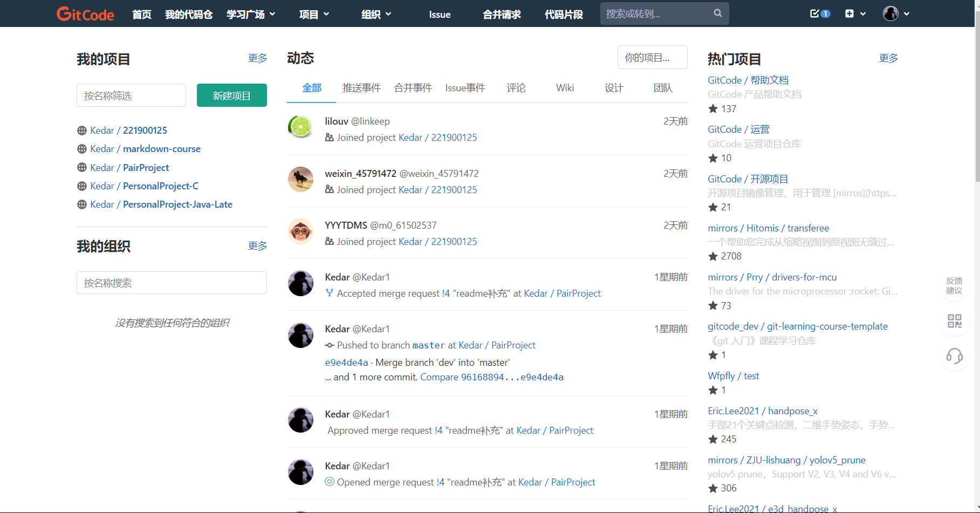
Task: Switch to the 合并事件 tab
Action: coord(413,88)
